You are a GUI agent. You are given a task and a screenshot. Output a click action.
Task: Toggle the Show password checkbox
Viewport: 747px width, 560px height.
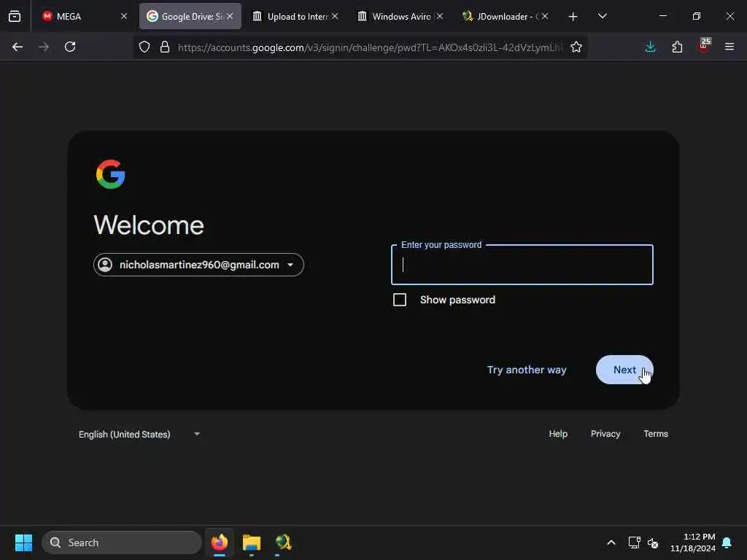click(x=400, y=300)
